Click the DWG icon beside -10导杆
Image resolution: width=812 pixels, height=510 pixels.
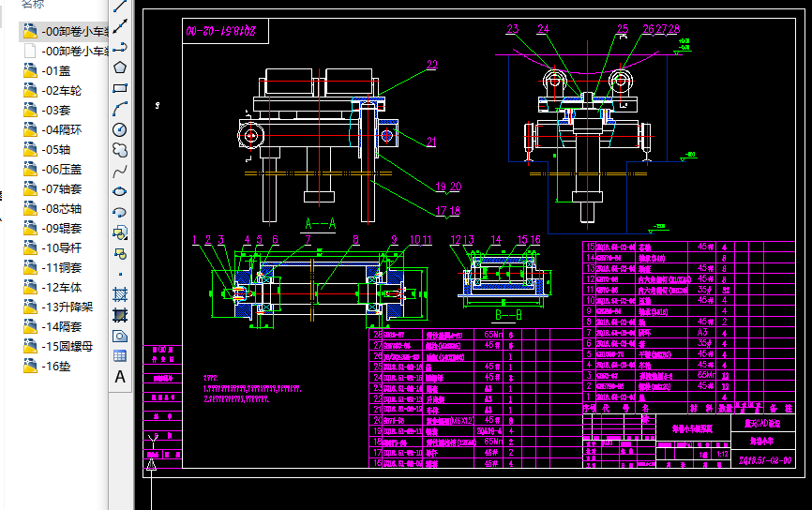[30, 248]
